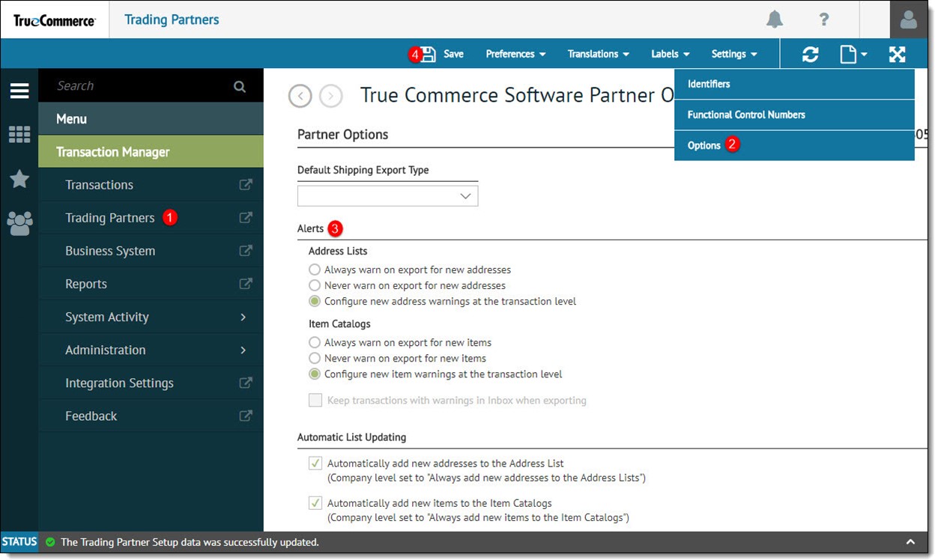
Task: Expand the Preferences dropdown menu
Action: tap(515, 54)
